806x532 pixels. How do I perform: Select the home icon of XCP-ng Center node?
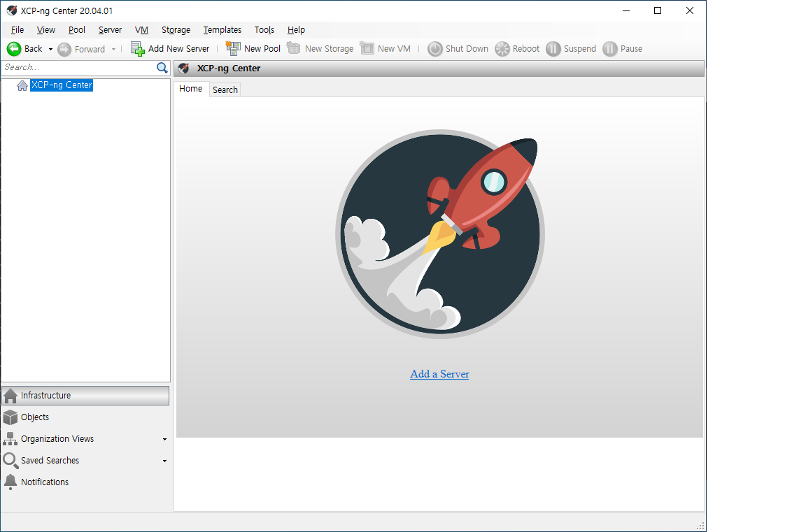tap(22, 85)
